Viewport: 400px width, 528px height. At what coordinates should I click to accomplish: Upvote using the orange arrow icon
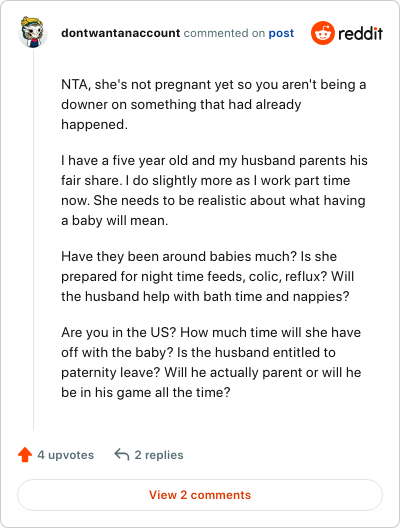pyautogui.click(x=25, y=454)
